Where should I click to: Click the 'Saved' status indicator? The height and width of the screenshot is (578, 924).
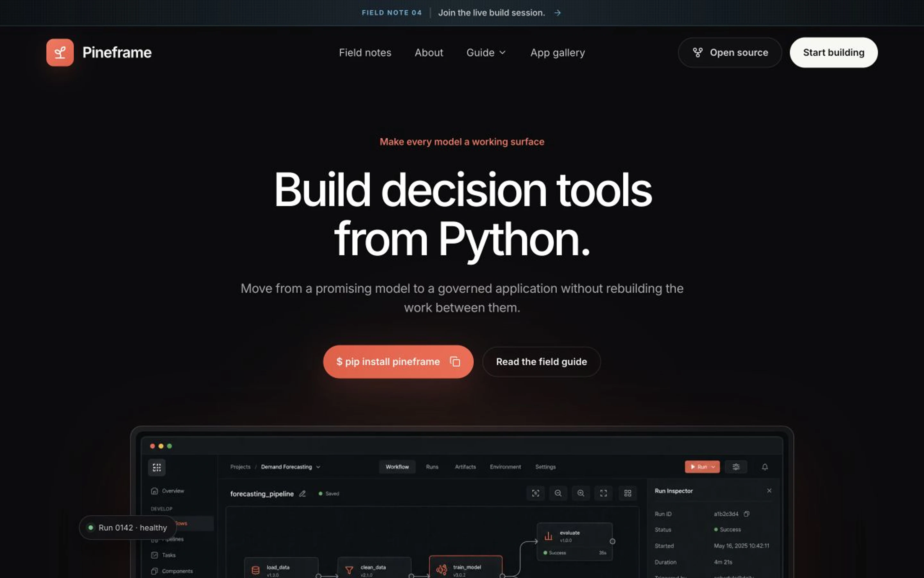point(329,494)
